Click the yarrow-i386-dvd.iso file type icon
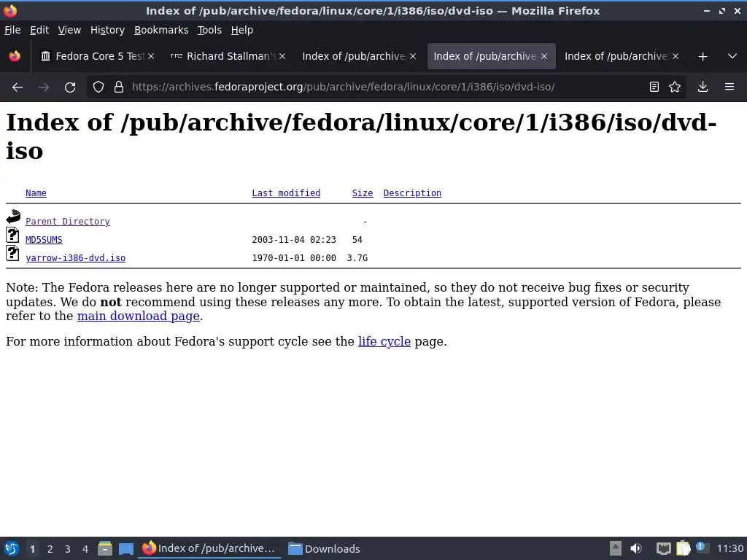Screen dimensions: 747x560 (13, 253)
